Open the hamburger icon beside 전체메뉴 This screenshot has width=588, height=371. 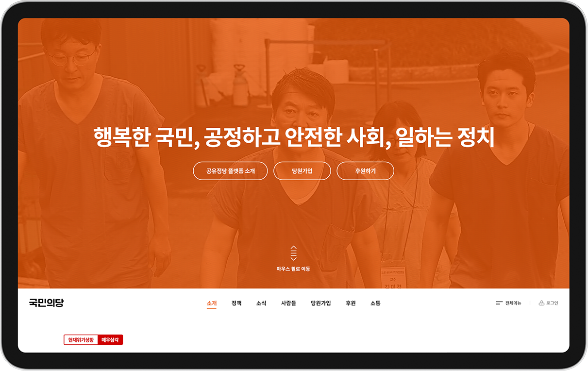[499, 303]
